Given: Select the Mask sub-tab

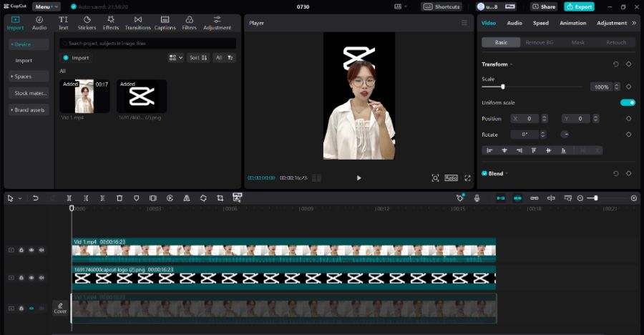Looking at the screenshot, I should [x=577, y=42].
